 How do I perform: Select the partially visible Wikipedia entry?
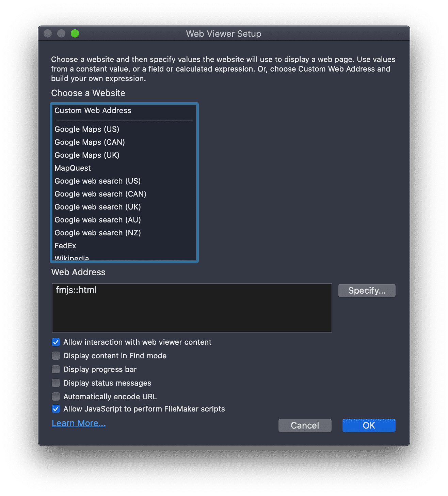tap(124, 257)
